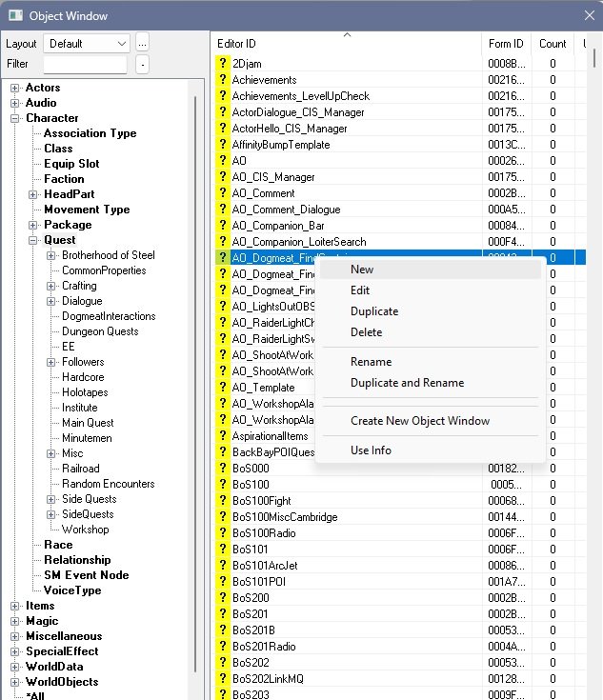The width and height of the screenshot is (603, 700).
Task: Click the question mark icon beside AO_Comment
Action: [223, 192]
